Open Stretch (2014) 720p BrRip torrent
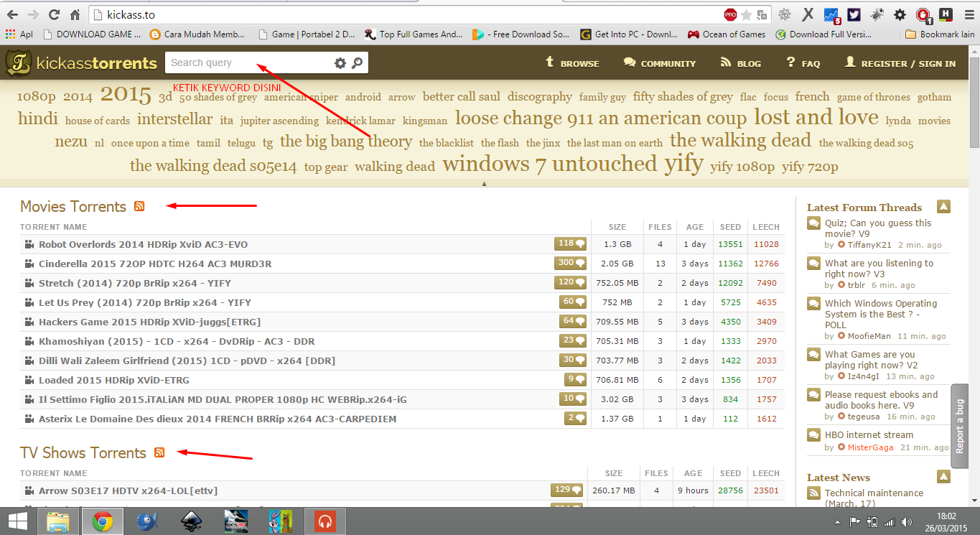Viewport: 980px width, 535px height. pos(135,283)
